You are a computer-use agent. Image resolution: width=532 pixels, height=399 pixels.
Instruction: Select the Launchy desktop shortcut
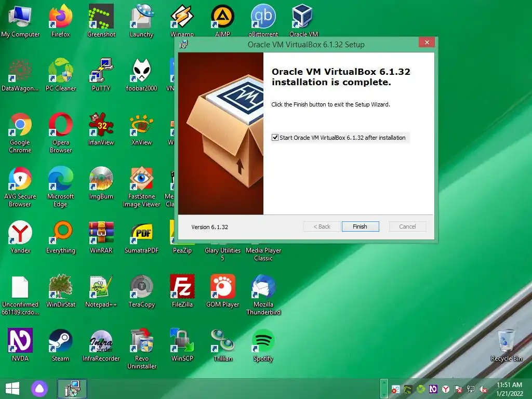[141, 21]
